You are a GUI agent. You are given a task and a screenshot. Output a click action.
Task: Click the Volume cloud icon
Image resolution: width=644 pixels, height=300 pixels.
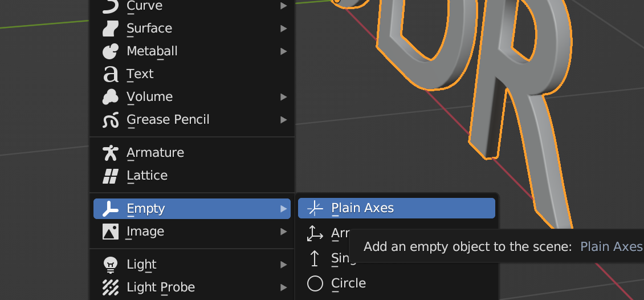point(110,97)
